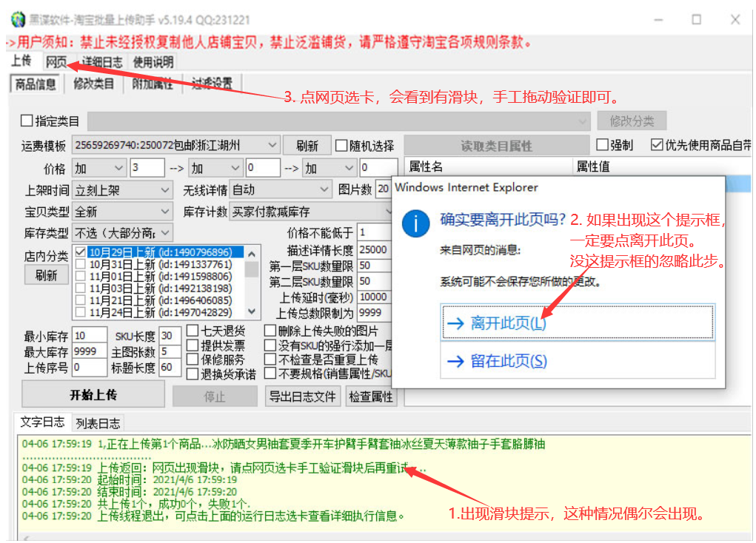Click the 读取类目属性 button
The image size is (756, 543).
(497, 146)
